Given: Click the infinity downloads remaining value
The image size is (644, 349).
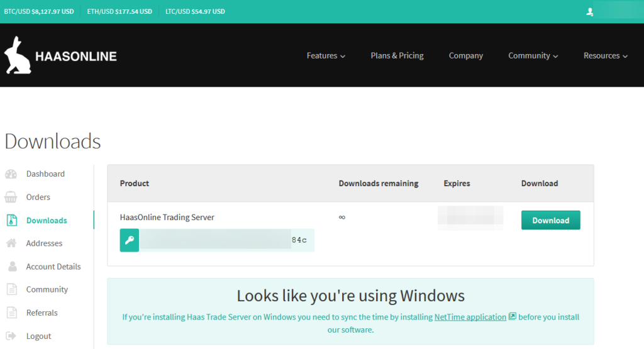Looking at the screenshot, I should click(341, 217).
